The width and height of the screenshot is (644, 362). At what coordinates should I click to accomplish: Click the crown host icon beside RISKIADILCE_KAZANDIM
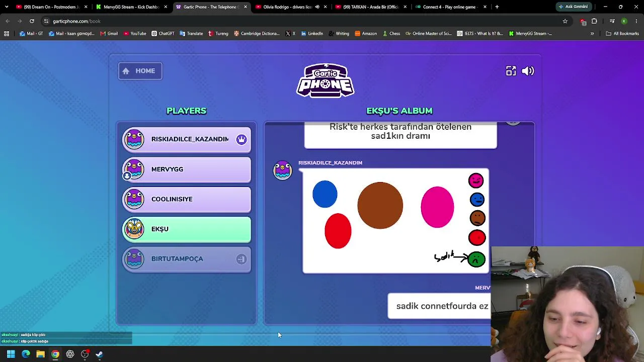(x=242, y=139)
